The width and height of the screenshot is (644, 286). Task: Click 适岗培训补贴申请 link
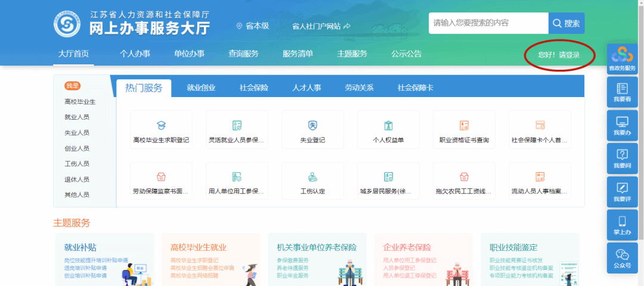coord(85,268)
